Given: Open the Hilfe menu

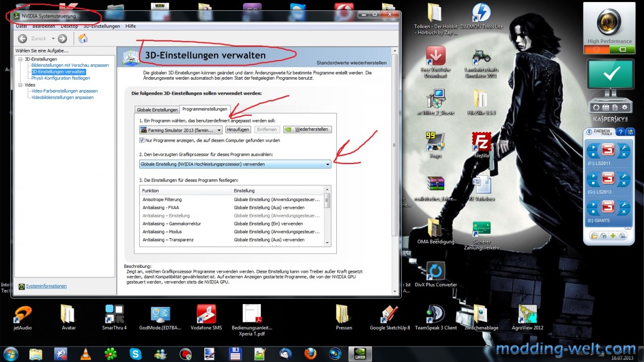Looking at the screenshot, I should coord(131,26).
